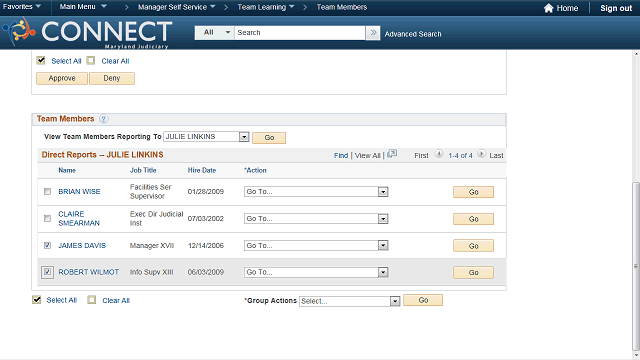Click Go button beside Group Actions
640x360 pixels.
coord(423,300)
